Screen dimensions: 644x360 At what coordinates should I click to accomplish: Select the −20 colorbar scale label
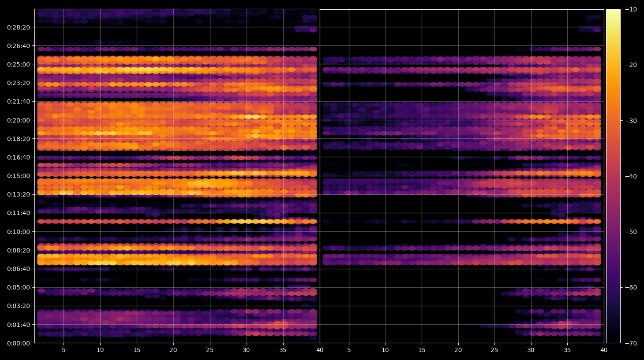pyautogui.click(x=631, y=65)
